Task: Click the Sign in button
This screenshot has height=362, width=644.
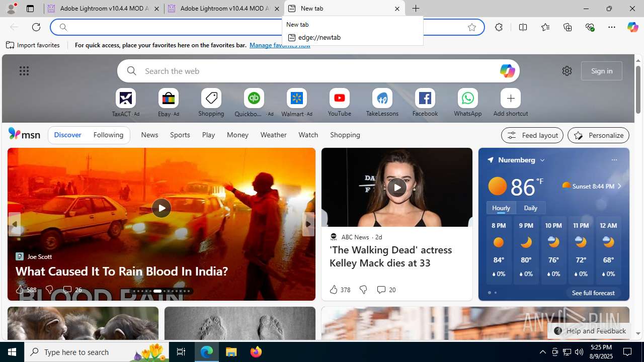Action: [602, 71]
